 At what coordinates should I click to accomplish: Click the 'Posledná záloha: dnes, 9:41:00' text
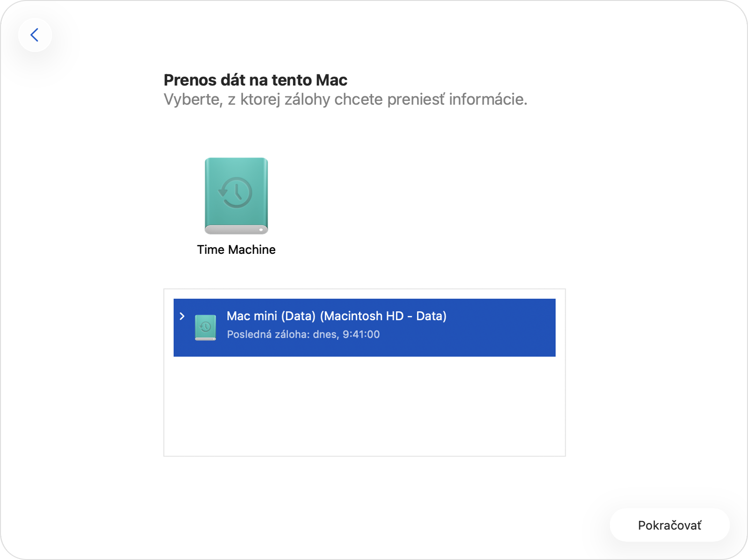(x=303, y=334)
